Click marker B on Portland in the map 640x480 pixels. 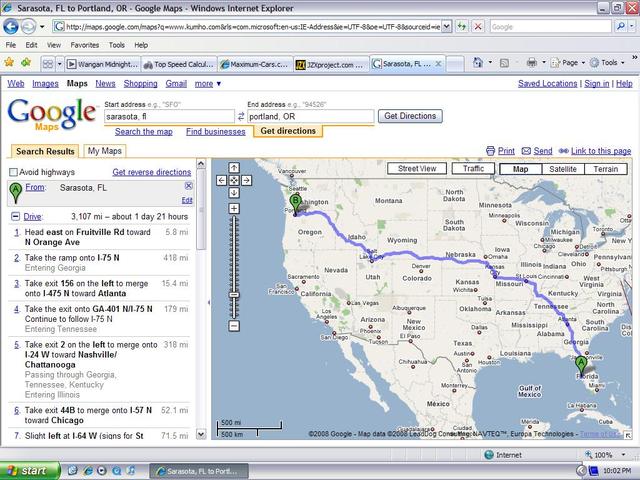pos(296,202)
